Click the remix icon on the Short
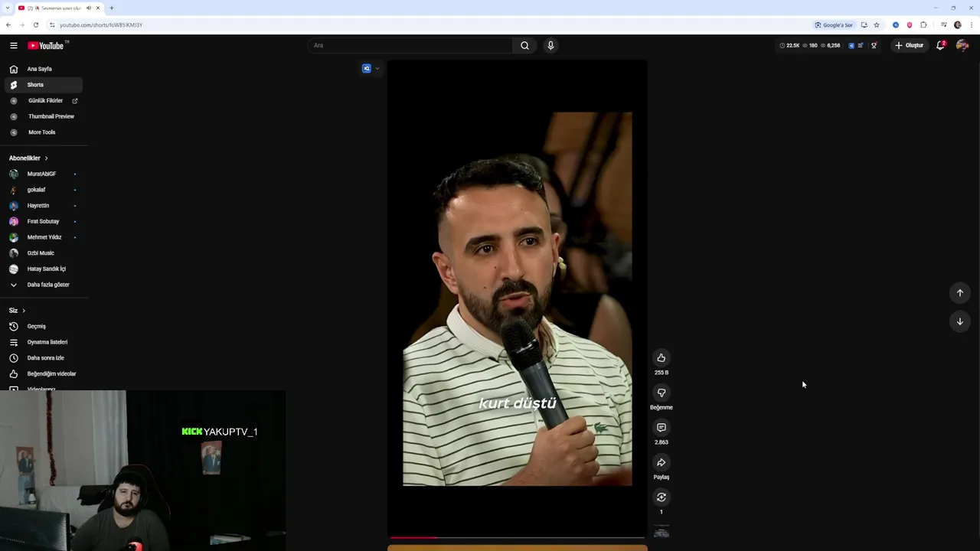The height and width of the screenshot is (551, 980). point(661,497)
